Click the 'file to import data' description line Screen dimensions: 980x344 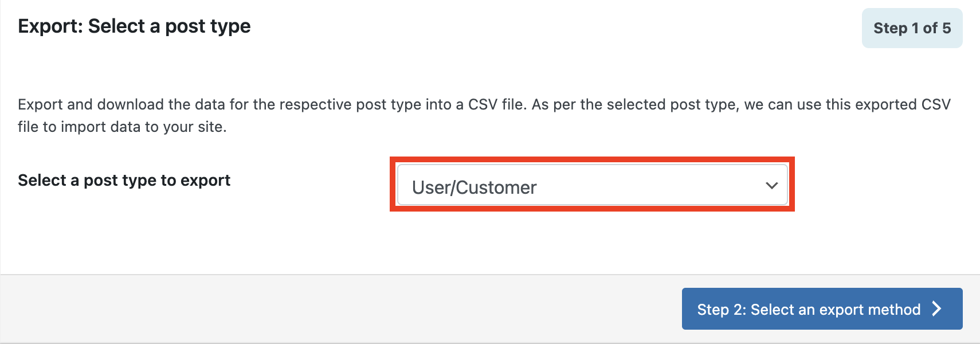point(122,127)
